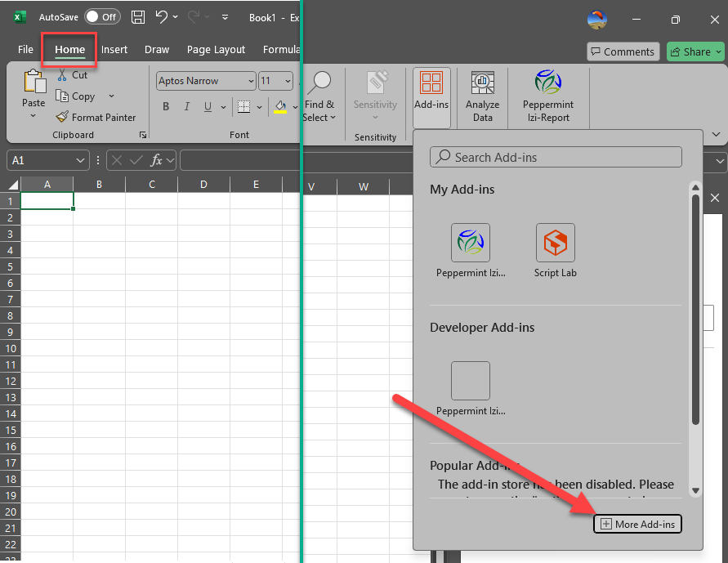Click the Add-ins ribbon button
Viewport: 728px width, 563px height.
click(x=431, y=97)
